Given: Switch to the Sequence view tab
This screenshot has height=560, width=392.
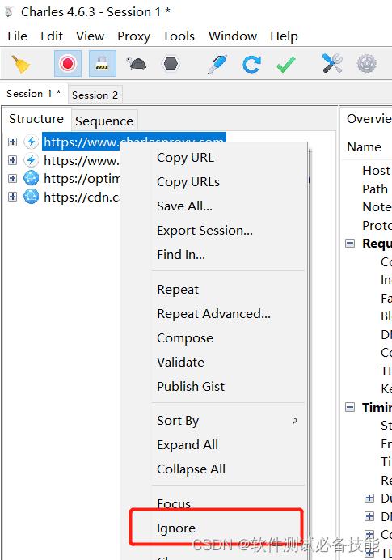Looking at the screenshot, I should coord(104,121).
